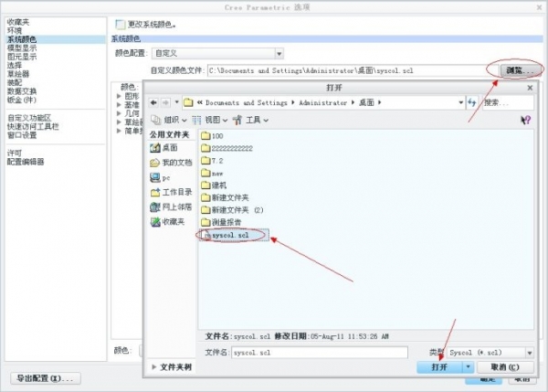Click 桌面 in the address path
Viewport: 548px width, 392px height.
pos(366,102)
